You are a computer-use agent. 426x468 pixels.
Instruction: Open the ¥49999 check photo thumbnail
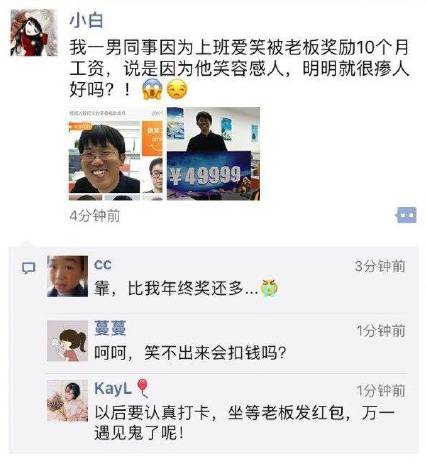coord(213,154)
